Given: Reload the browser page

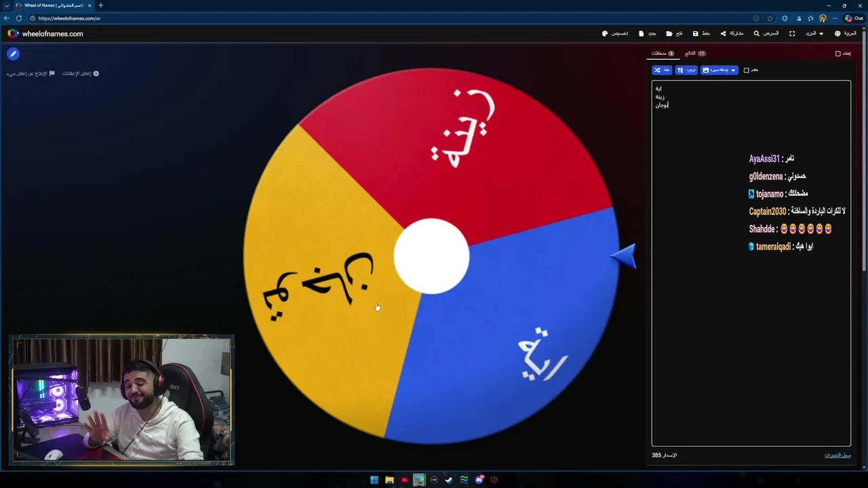Looking at the screenshot, I should coord(19,18).
